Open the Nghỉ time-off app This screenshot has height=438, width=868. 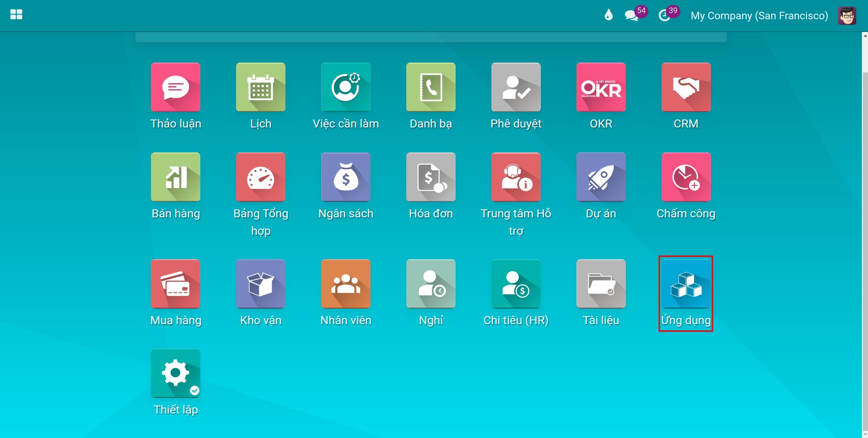tap(431, 284)
